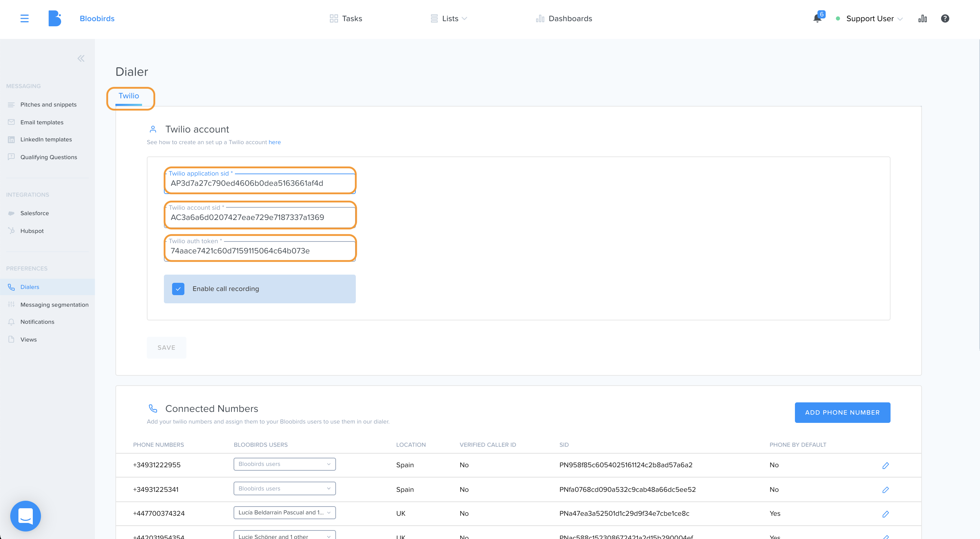The width and height of the screenshot is (980, 539).
Task: Open Bloobirds users dropdown for +34931222955
Action: (x=284, y=464)
